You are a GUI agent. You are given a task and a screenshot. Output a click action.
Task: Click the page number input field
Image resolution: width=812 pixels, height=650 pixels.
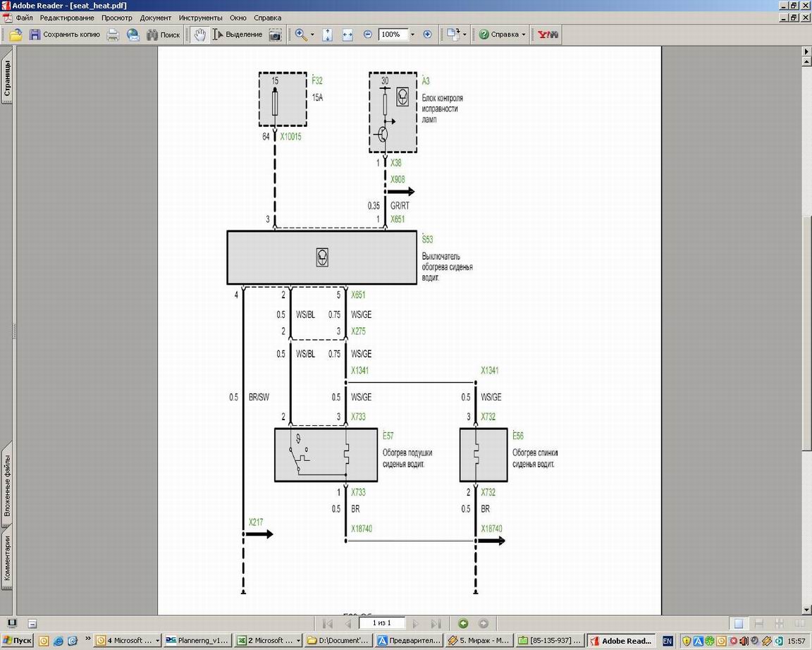(x=381, y=623)
